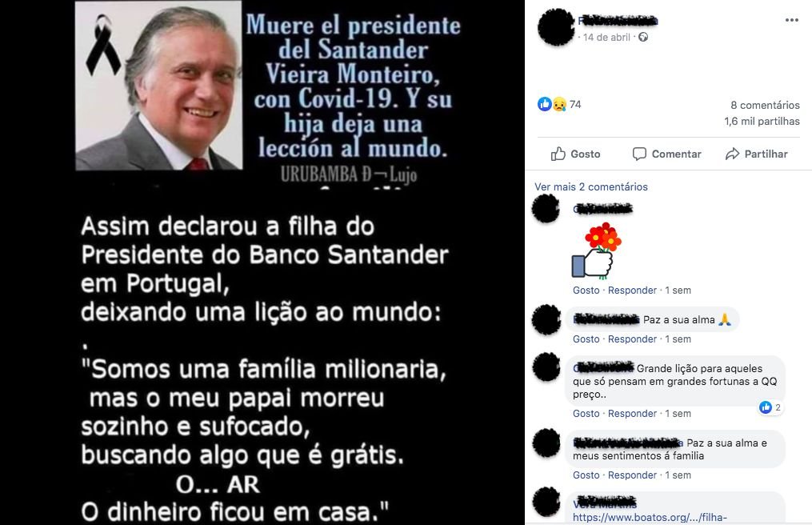Open the boatos.org link in comment
Viewport: 812px width, 525px height.
click(650, 517)
